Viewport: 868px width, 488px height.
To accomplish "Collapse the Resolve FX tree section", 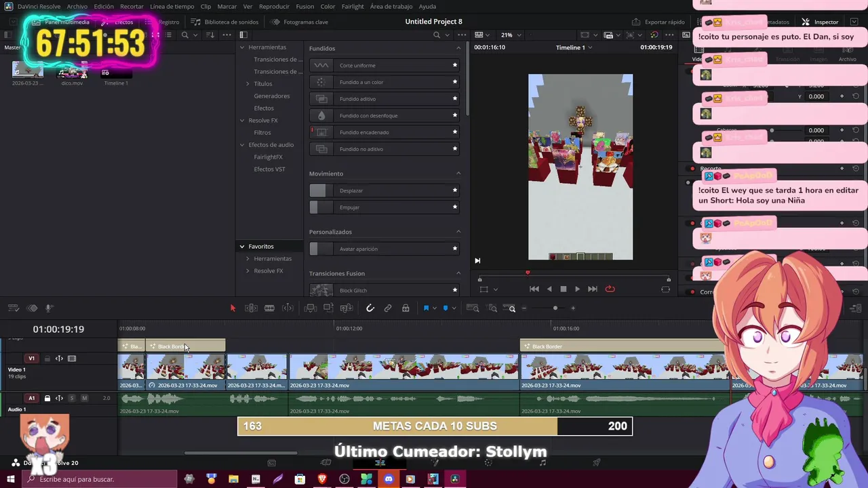I will [x=242, y=121].
